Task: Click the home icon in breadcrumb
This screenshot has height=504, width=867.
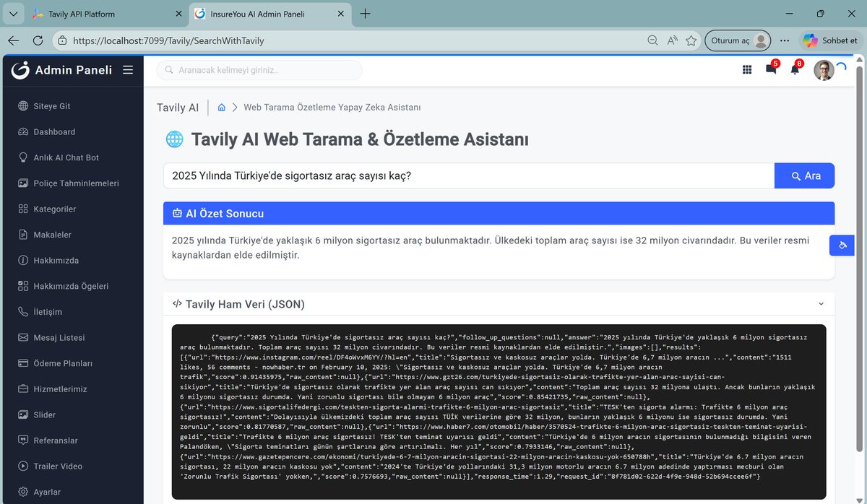Action: (222, 108)
